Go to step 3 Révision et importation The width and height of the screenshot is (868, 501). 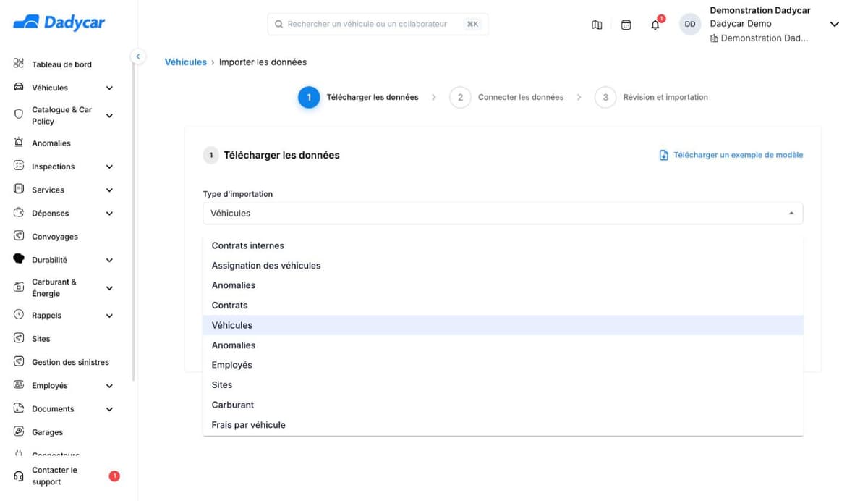(651, 97)
